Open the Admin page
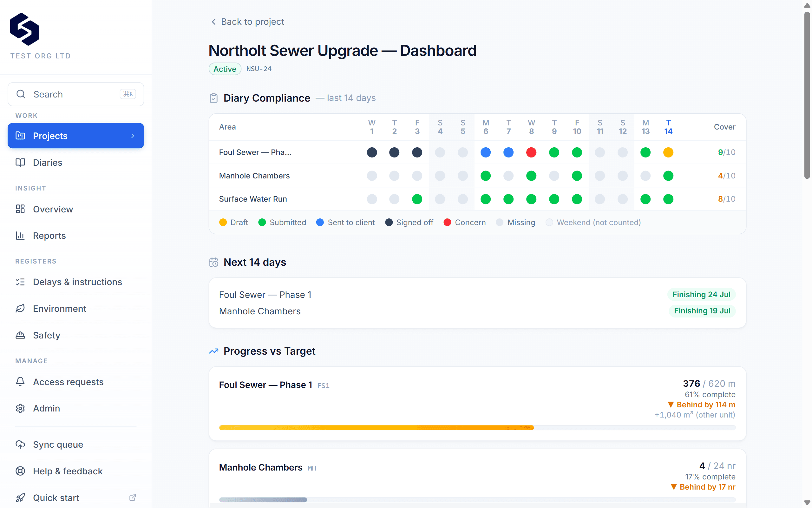 (x=76, y=408)
